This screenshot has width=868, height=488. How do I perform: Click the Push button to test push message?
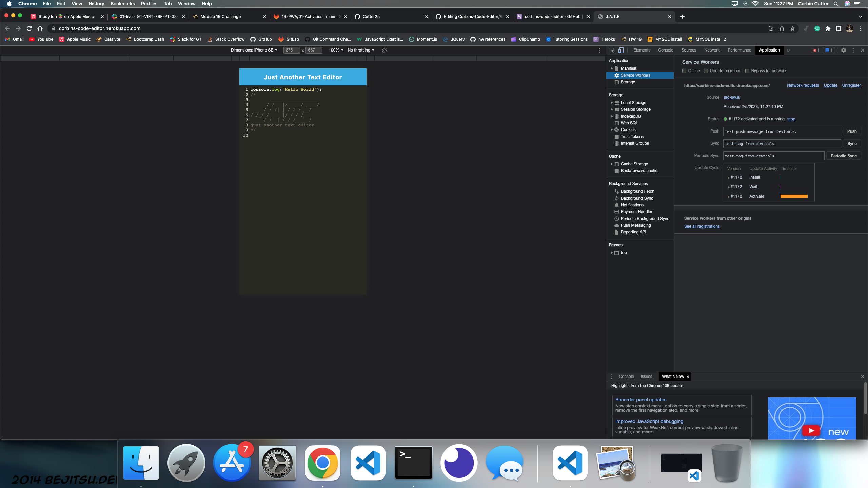(x=852, y=131)
